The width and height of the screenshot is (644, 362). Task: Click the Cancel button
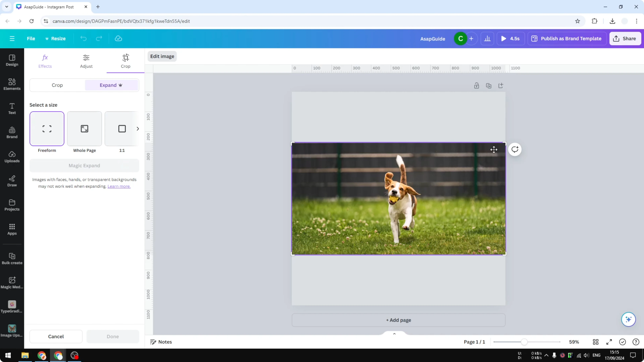click(56, 336)
